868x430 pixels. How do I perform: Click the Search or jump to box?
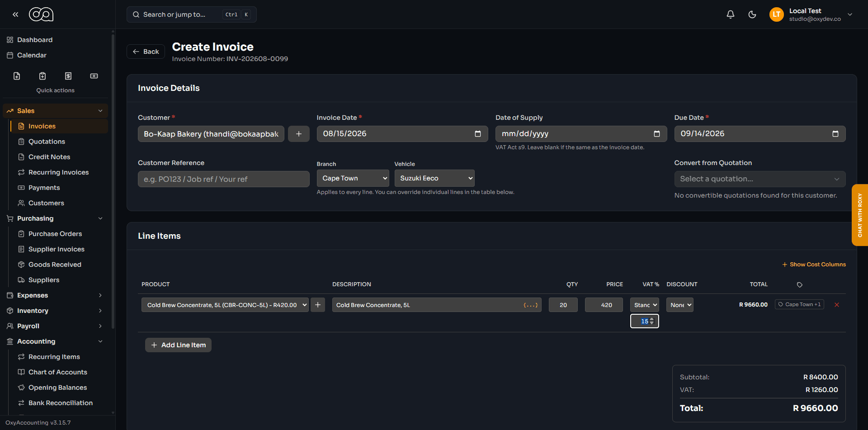point(192,14)
